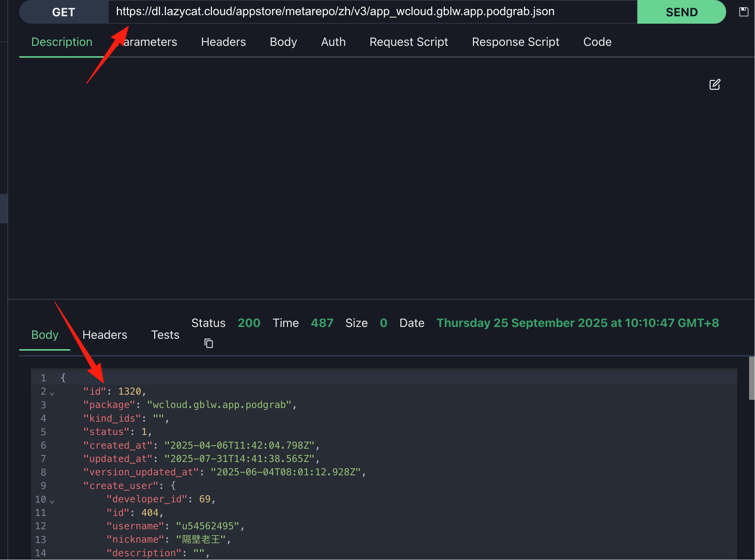Click the updated_at timestamp value
Viewport: 755px width, 560px height.
[x=240, y=459]
